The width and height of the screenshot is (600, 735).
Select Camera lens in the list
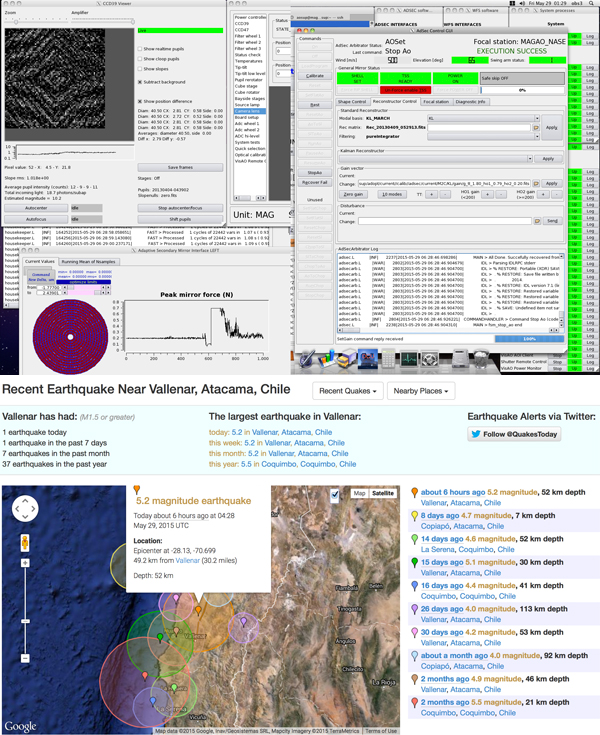point(250,111)
